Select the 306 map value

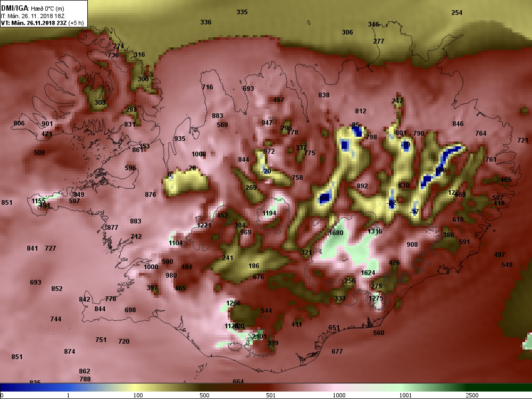coord(347,32)
